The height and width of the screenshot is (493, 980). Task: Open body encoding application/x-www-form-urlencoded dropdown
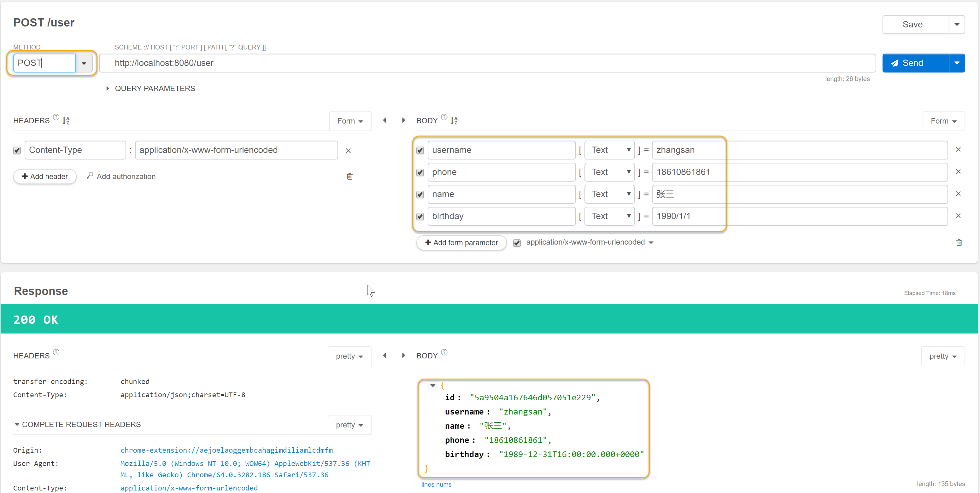pos(590,242)
